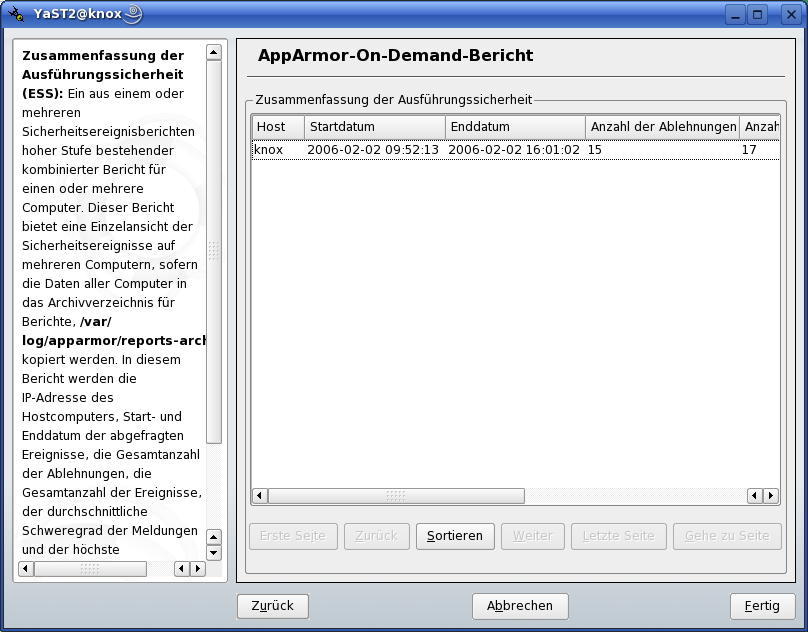The width and height of the screenshot is (808, 632).
Task: Open the Gehe zu Seite control
Action: coord(726,536)
